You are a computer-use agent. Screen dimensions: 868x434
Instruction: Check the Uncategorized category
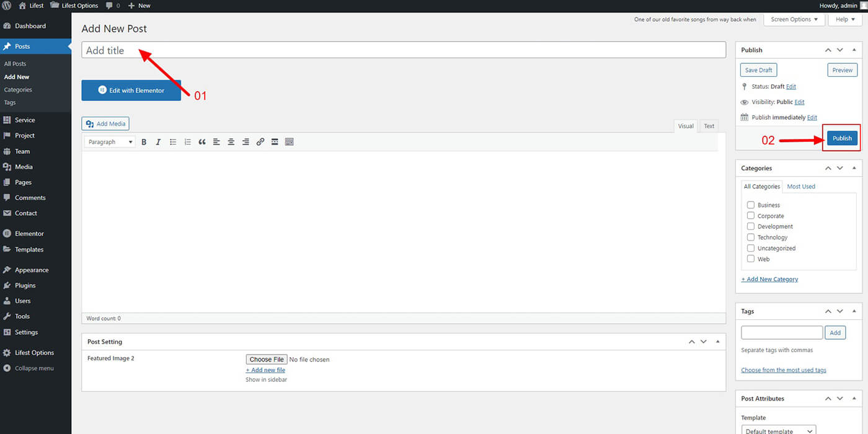pyautogui.click(x=751, y=248)
